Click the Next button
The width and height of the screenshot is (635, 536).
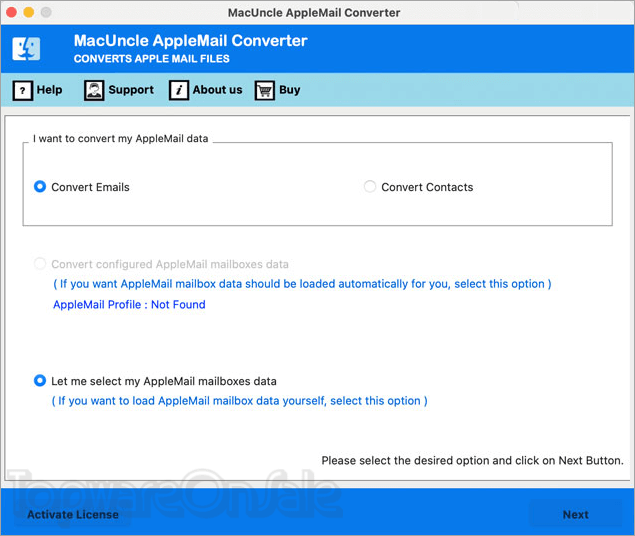click(575, 515)
